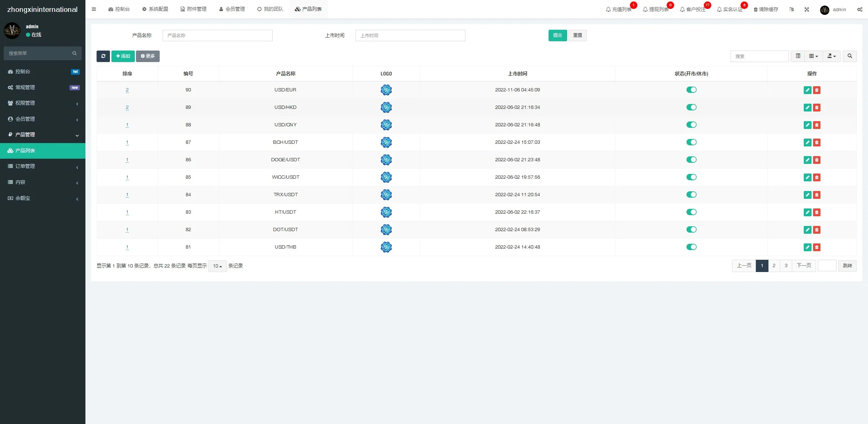The image size is (868, 424).
Task: Delete the DOGE/USDT product row
Action: (x=816, y=160)
